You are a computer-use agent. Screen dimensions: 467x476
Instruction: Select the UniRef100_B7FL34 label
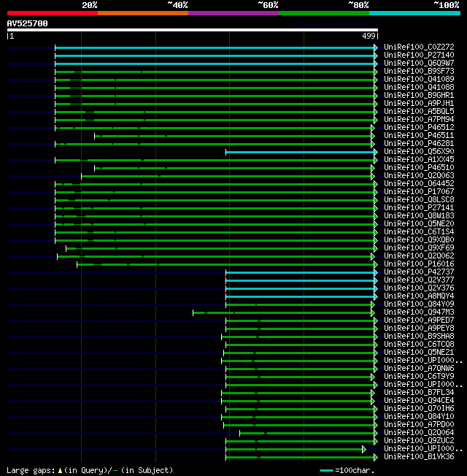[x=419, y=393]
